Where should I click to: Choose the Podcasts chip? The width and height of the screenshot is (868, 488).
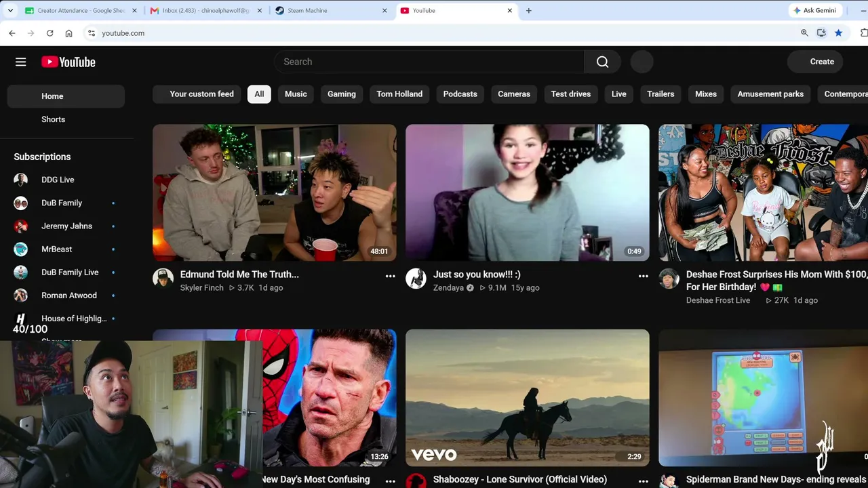coord(460,94)
